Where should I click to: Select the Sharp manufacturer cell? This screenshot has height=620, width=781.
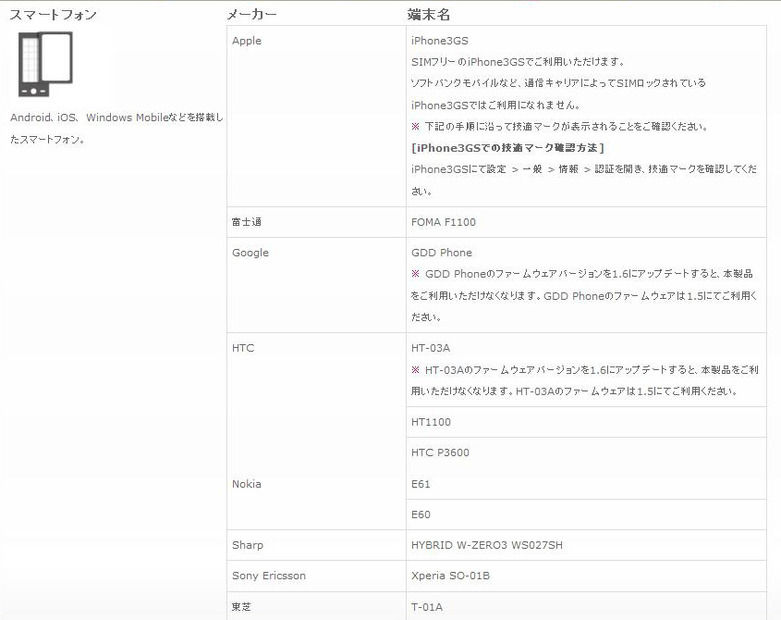point(316,545)
